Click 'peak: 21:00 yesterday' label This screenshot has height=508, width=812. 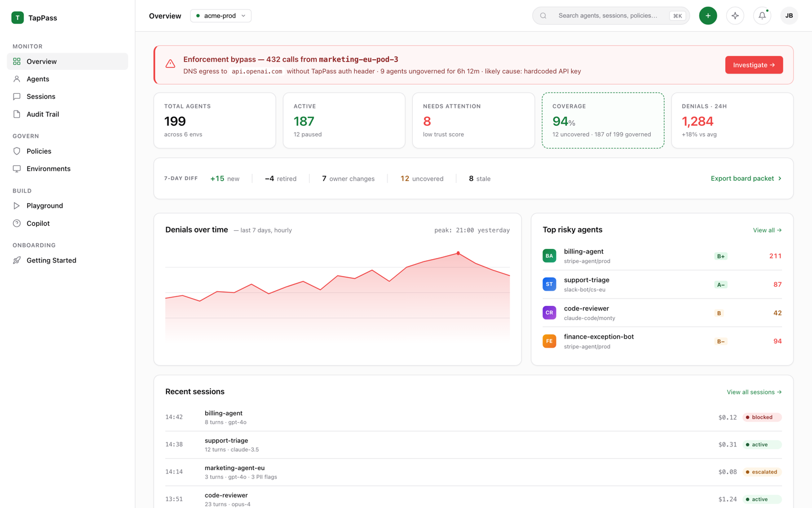coord(472,230)
